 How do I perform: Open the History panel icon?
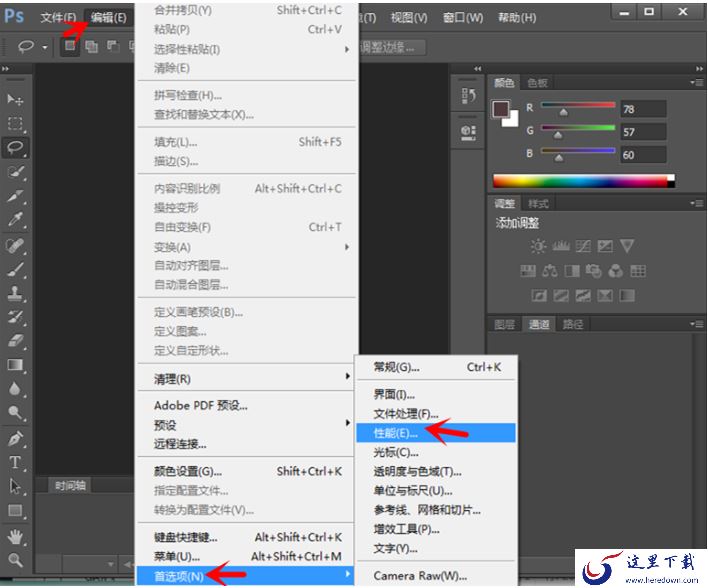tap(468, 96)
